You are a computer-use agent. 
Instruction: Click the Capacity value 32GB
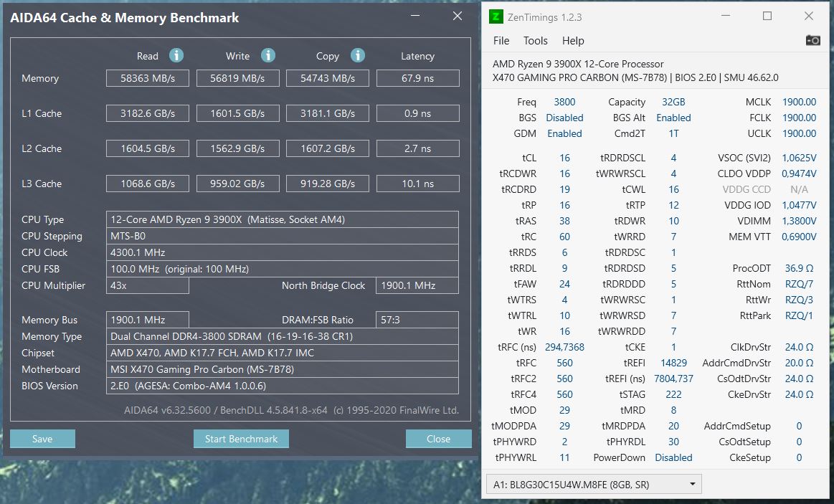673,102
